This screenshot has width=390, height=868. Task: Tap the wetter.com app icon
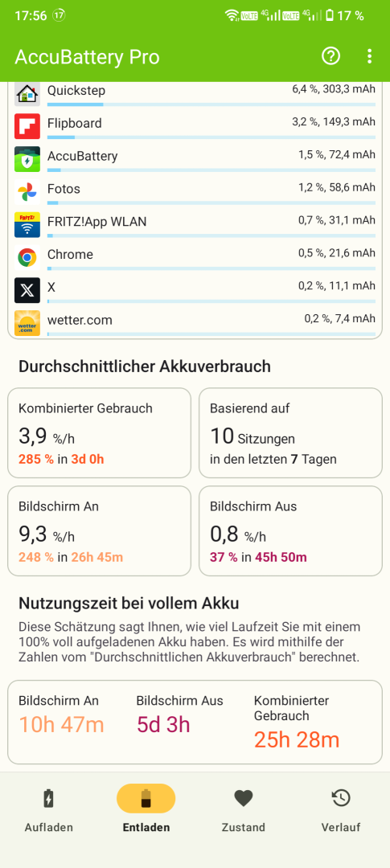[27, 323]
